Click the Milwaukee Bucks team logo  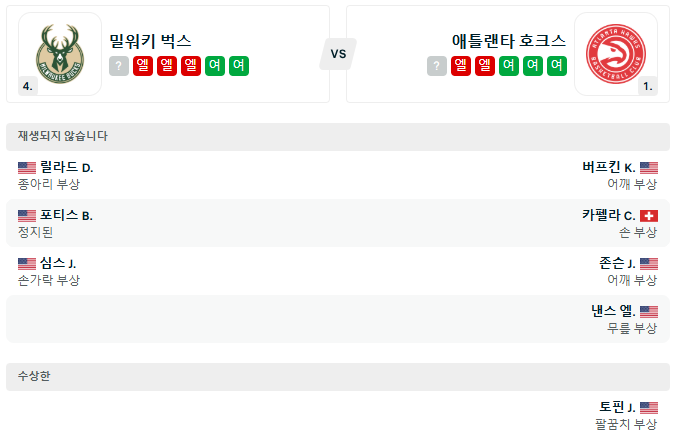(59, 53)
